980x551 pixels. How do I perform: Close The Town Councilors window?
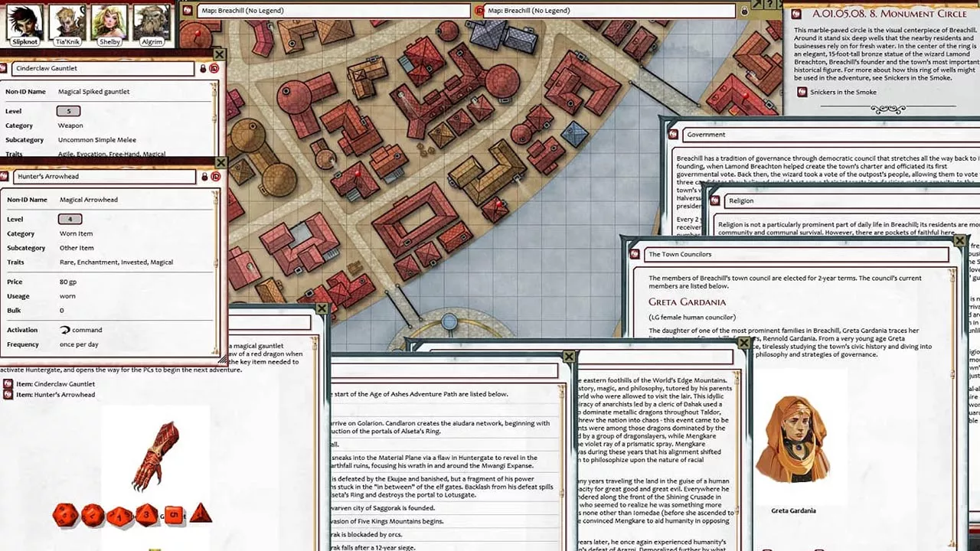pyautogui.click(x=959, y=241)
